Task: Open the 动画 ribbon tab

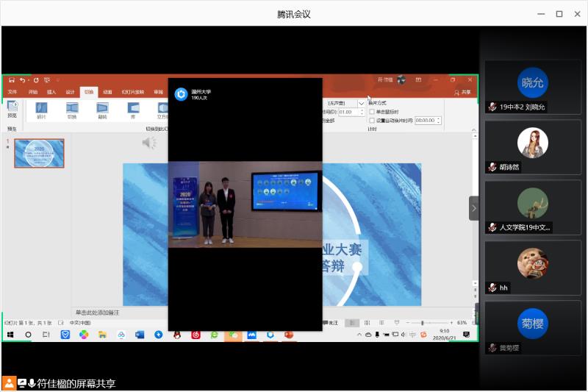Action: (107, 92)
